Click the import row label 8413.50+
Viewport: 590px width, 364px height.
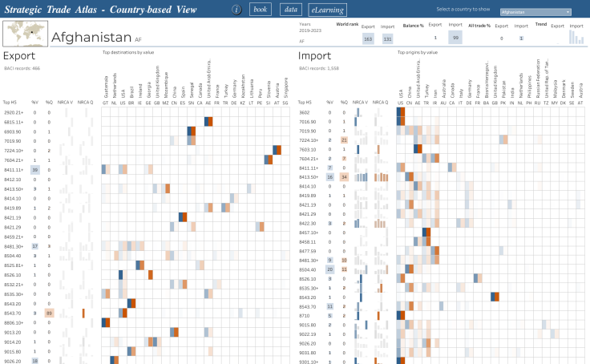click(309, 176)
